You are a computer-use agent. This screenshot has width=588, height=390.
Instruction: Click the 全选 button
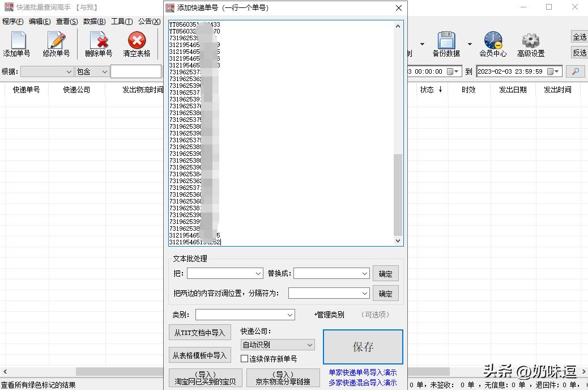[x=580, y=37]
